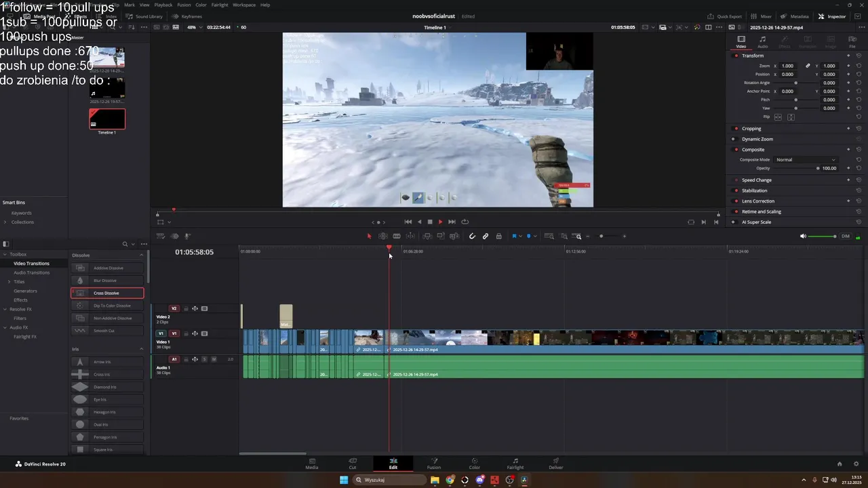
Task: Reset the Transform section
Action: 859,56
